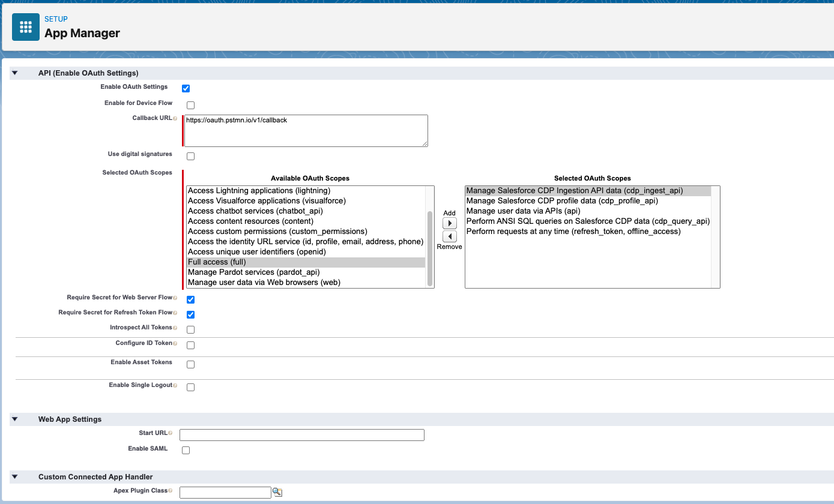Click the Add arrow button for scopes
Screen dimensions: 834x504
tap(449, 223)
